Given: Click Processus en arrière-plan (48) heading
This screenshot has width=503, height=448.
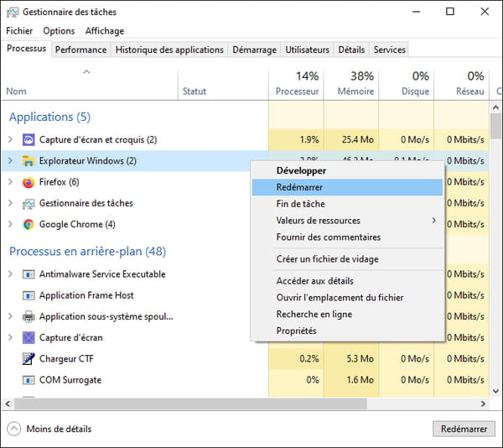Looking at the screenshot, I should 87,252.
